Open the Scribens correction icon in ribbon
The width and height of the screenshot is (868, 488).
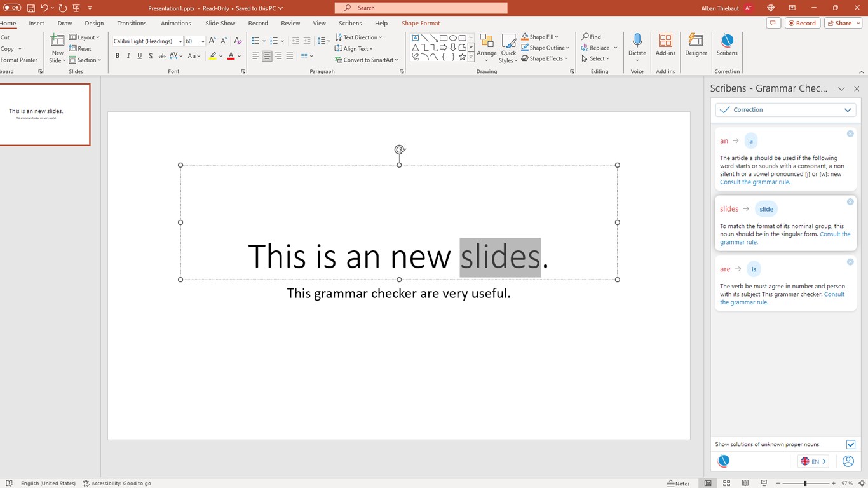click(727, 44)
